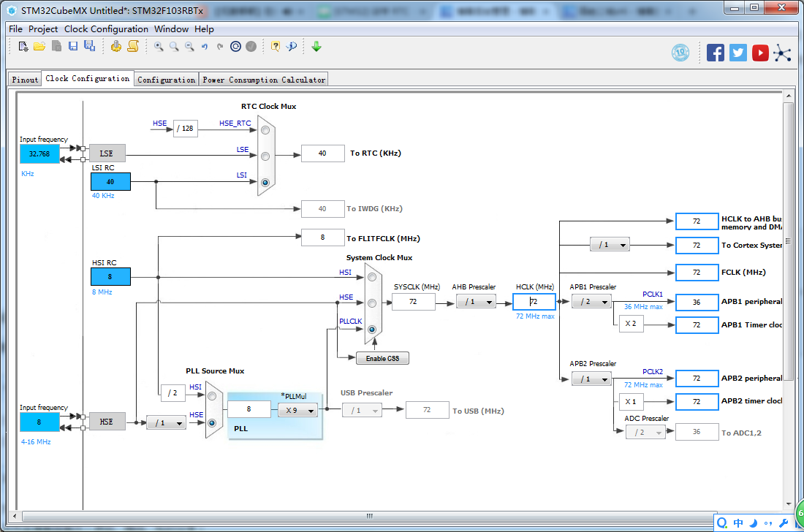Select HSE in System Clock Mux
This screenshot has height=532, width=804.
pyautogui.click(x=372, y=303)
